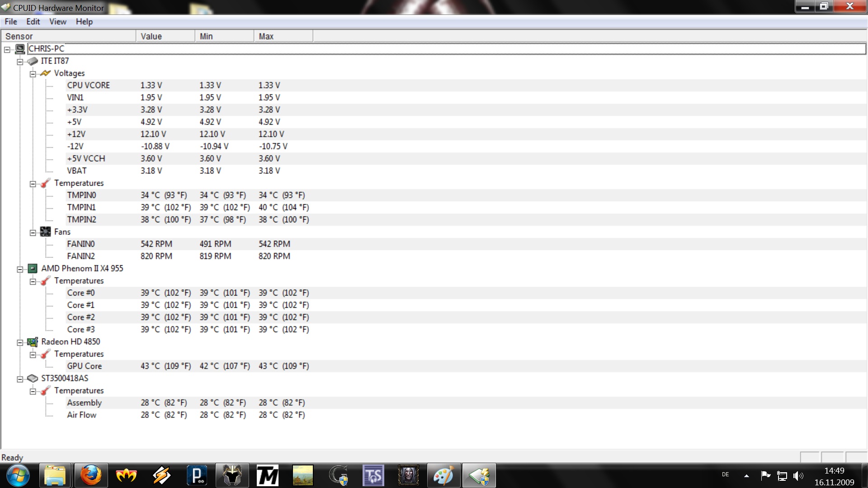The height and width of the screenshot is (488, 868).
Task: Open the Windows Start menu
Action: (x=18, y=476)
